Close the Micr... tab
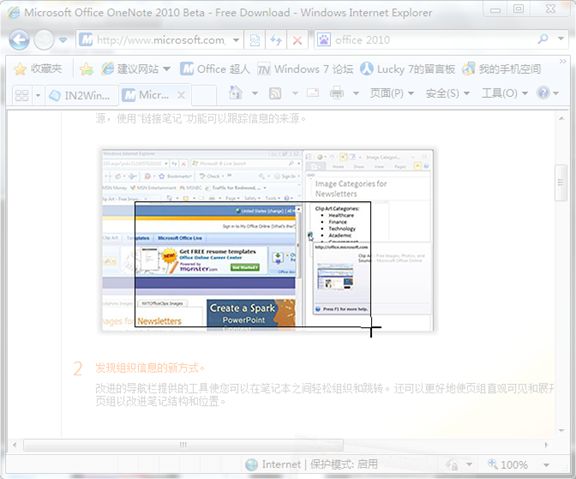The width and height of the screenshot is (576, 479). 181,96
